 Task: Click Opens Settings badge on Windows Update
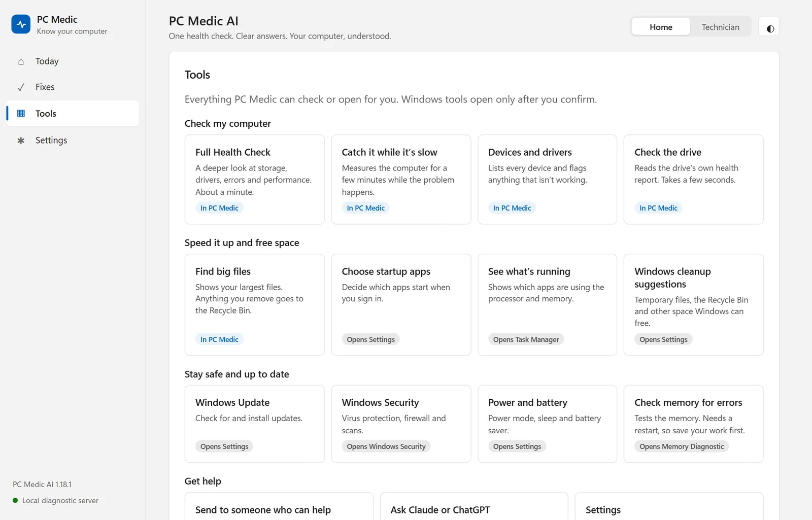point(224,446)
